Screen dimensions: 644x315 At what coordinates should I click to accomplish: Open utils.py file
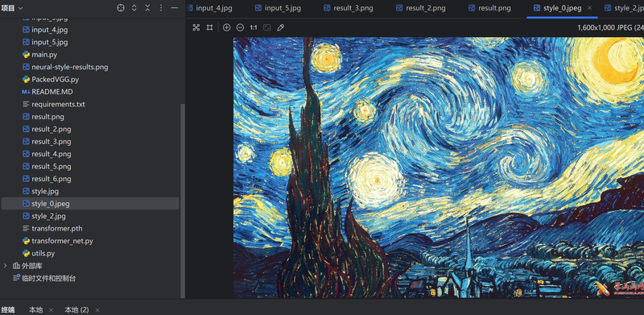[43, 253]
